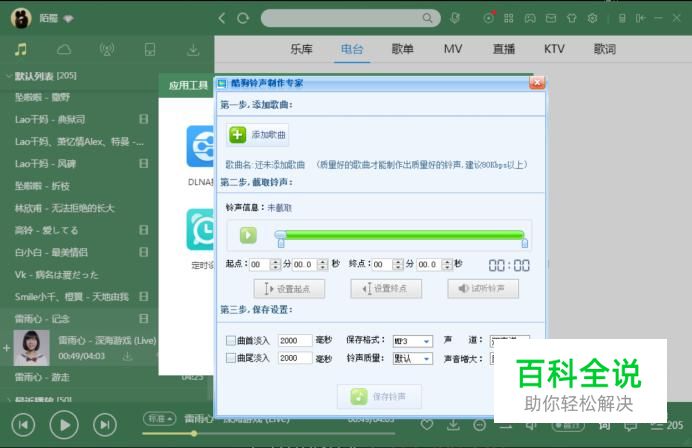Open the cloud music icon in sidebar
The width and height of the screenshot is (692, 448).
point(64,49)
